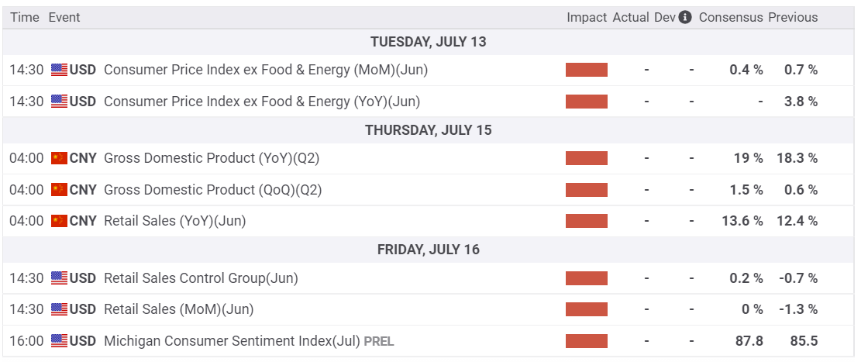Click the impact bar for GDP (YoY)(Q2)
This screenshot has width=868, height=362.
[587, 158]
